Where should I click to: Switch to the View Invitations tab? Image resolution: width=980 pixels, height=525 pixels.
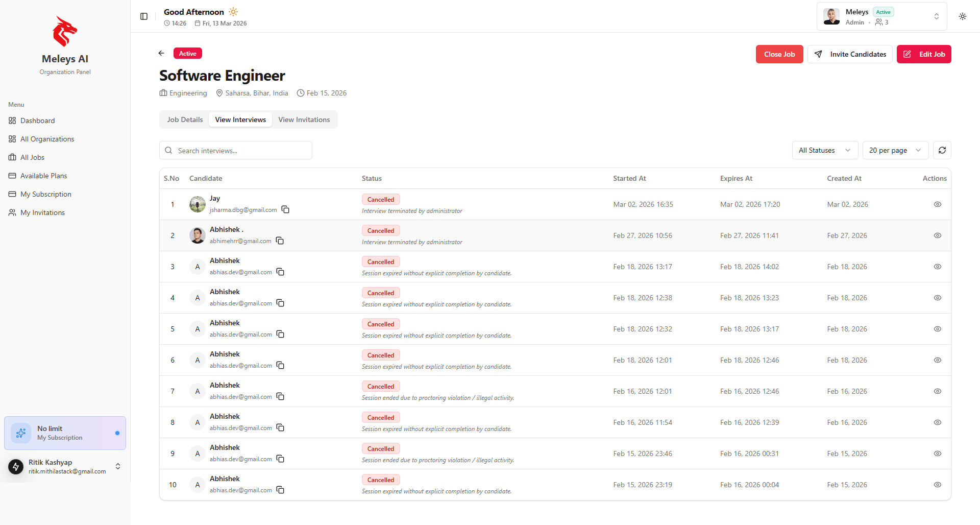[x=304, y=120]
